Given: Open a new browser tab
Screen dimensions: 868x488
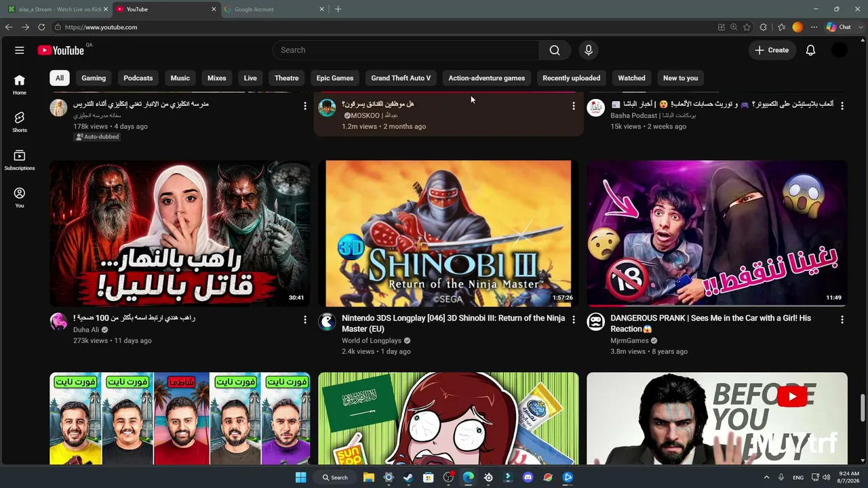Looking at the screenshot, I should point(338,9).
